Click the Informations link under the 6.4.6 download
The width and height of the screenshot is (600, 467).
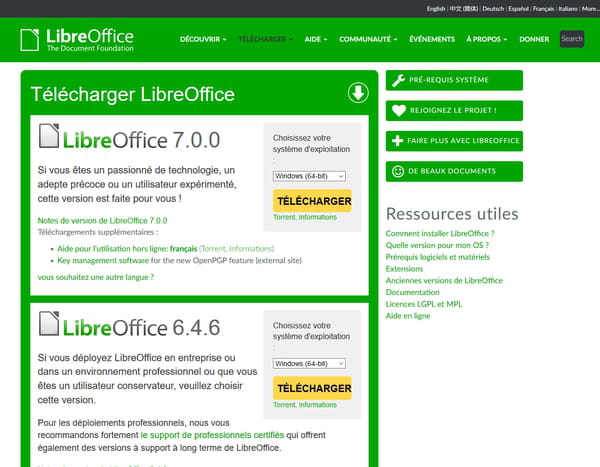(x=318, y=405)
